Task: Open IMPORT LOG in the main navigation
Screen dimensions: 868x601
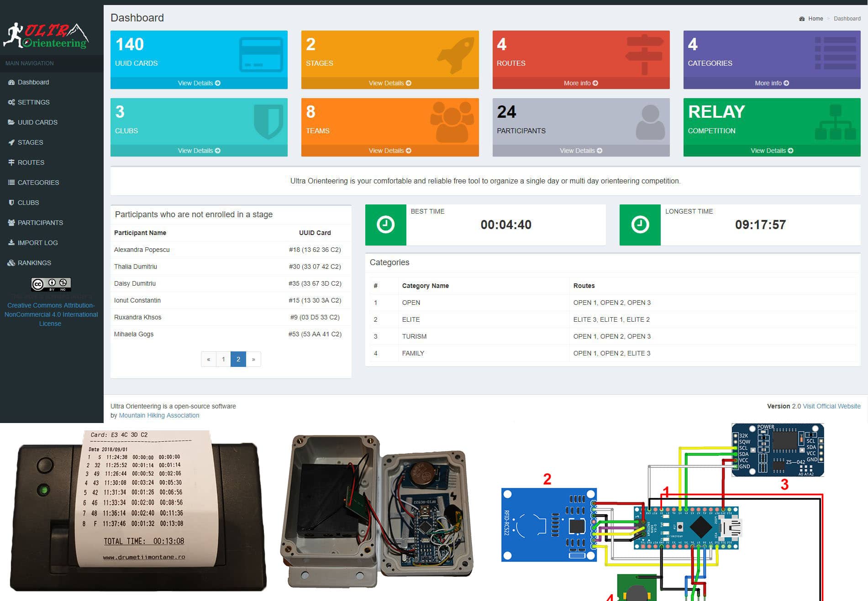Action: pyautogui.click(x=52, y=243)
